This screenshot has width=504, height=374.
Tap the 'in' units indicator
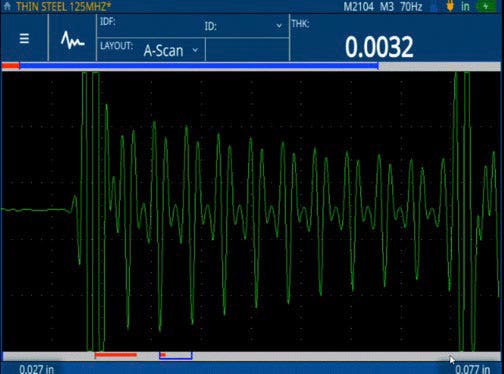coord(465,6)
